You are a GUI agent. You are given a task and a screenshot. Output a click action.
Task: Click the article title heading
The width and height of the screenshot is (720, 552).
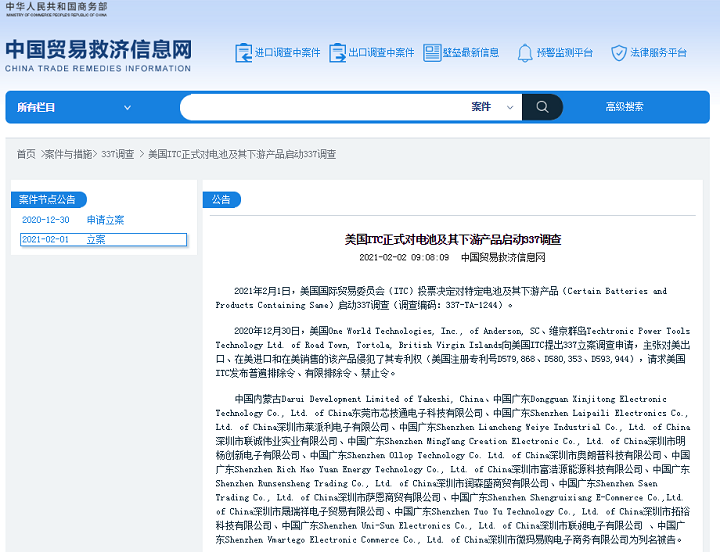click(x=453, y=239)
